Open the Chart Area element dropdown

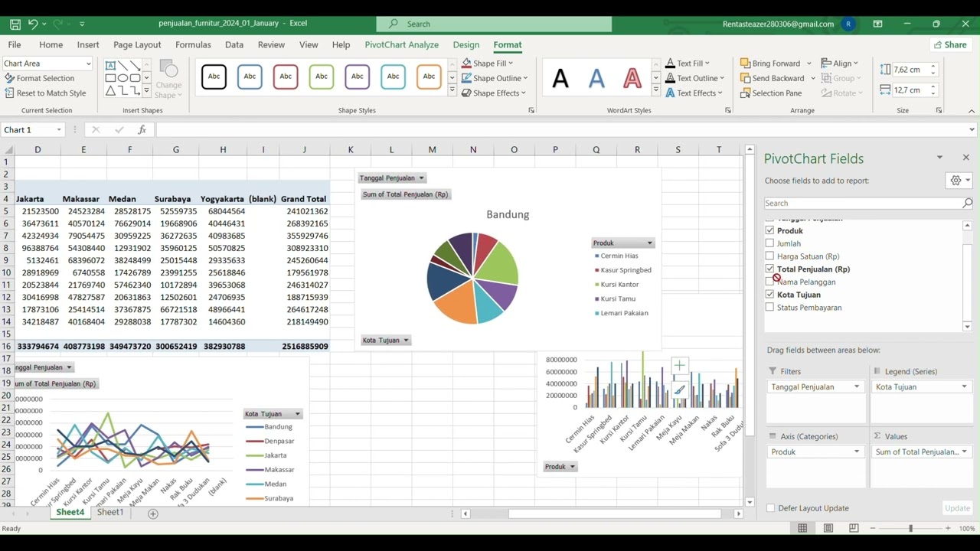click(x=88, y=64)
